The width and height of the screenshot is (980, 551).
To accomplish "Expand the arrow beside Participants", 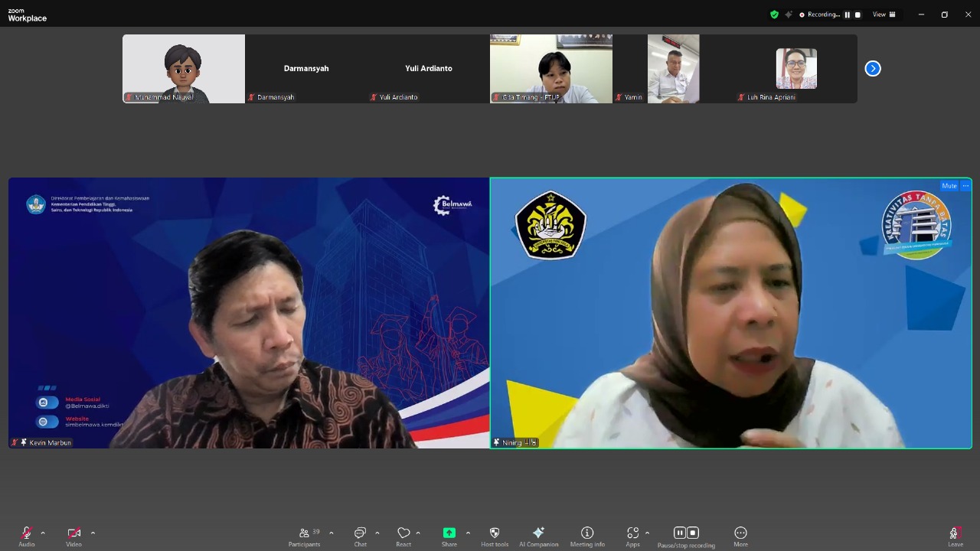I will (331, 533).
